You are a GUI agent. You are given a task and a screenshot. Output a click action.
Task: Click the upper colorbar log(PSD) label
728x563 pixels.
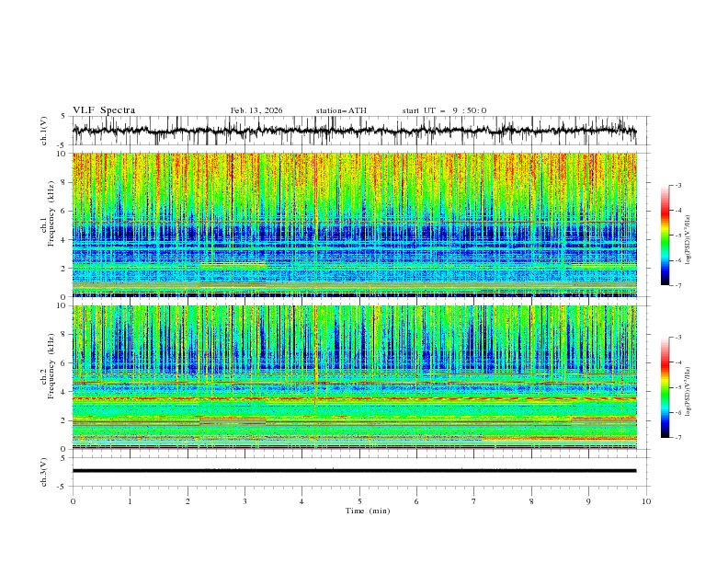(688, 236)
